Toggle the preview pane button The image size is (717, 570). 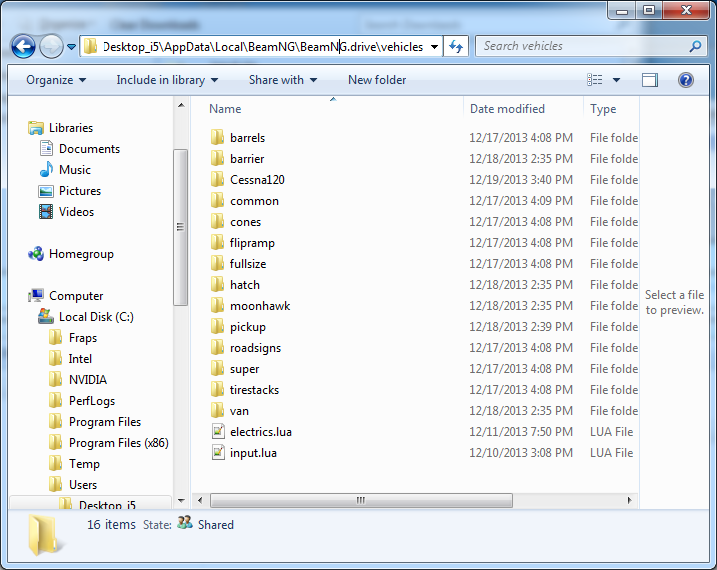click(x=650, y=80)
